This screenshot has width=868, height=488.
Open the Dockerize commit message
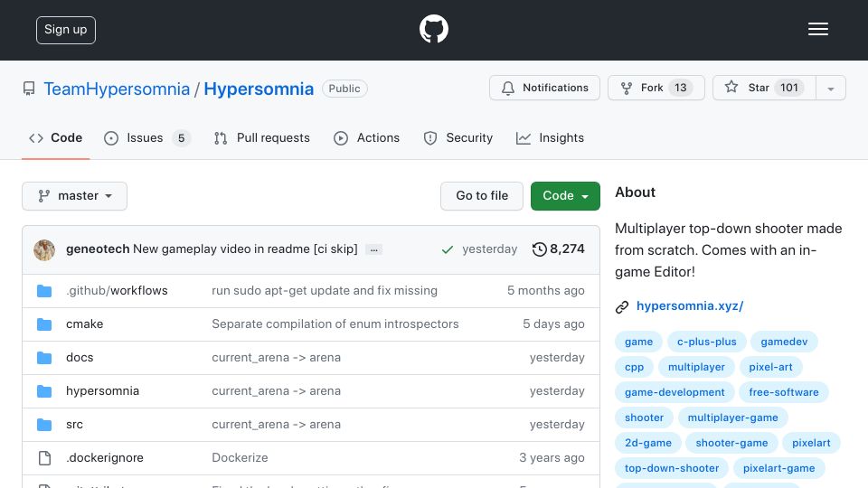click(x=240, y=457)
